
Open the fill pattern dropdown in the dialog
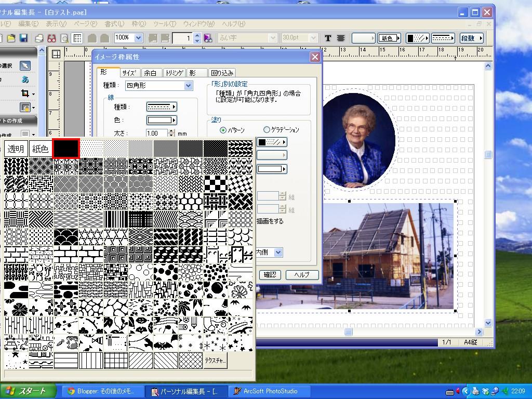pos(272,142)
